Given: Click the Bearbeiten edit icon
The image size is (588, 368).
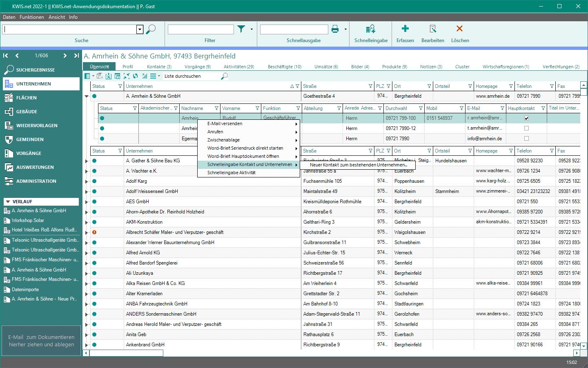Looking at the screenshot, I should point(433,29).
